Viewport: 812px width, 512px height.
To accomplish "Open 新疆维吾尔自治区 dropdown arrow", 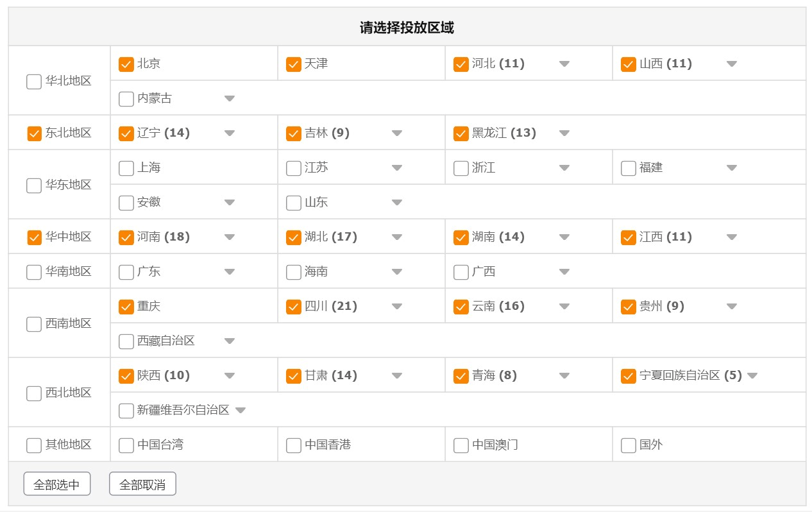I will [x=241, y=411].
